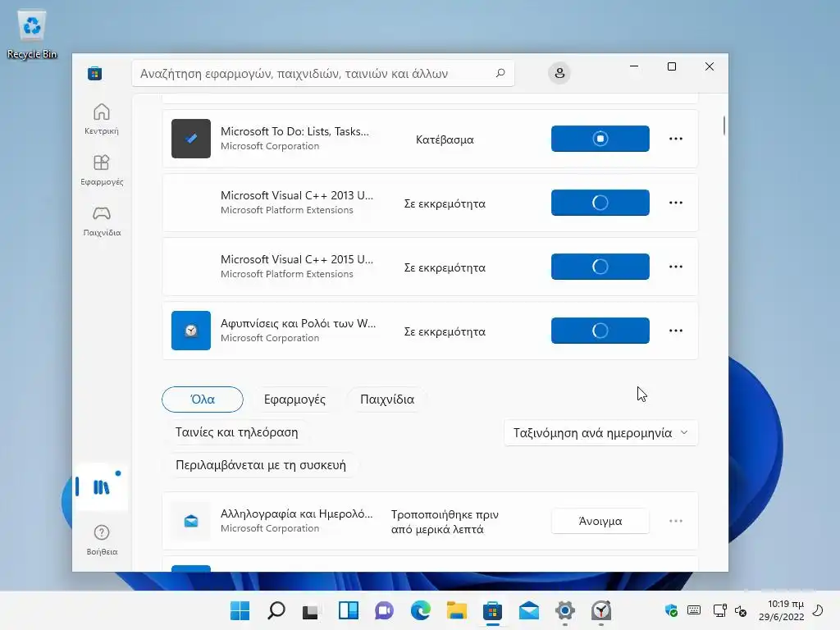Select Περιλαμβάνεται με τη συσκευή filter

click(260, 465)
